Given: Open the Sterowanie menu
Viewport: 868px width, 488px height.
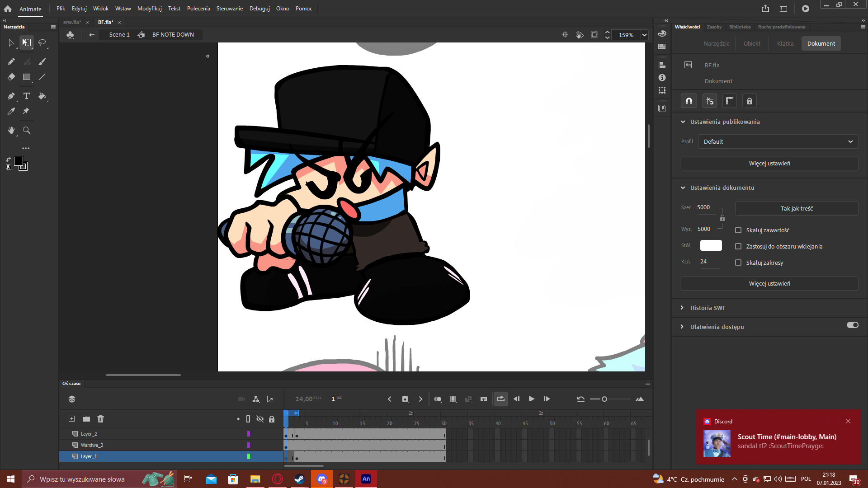Looking at the screenshot, I should 229,9.
